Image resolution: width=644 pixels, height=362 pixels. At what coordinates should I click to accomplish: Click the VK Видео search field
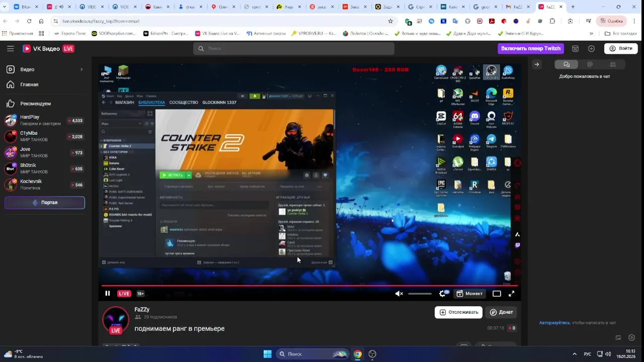pos(294,48)
